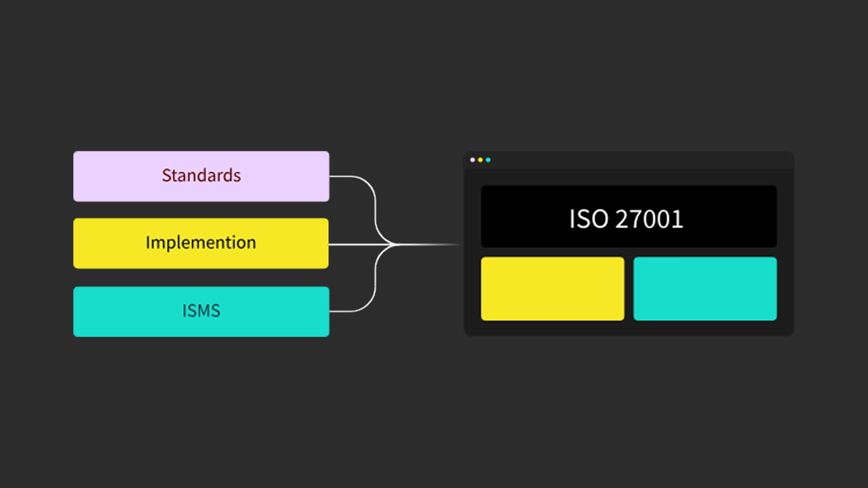The width and height of the screenshot is (868, 488).
Task: Select the yellow Implemention box
Action: (x=201, y=243)
